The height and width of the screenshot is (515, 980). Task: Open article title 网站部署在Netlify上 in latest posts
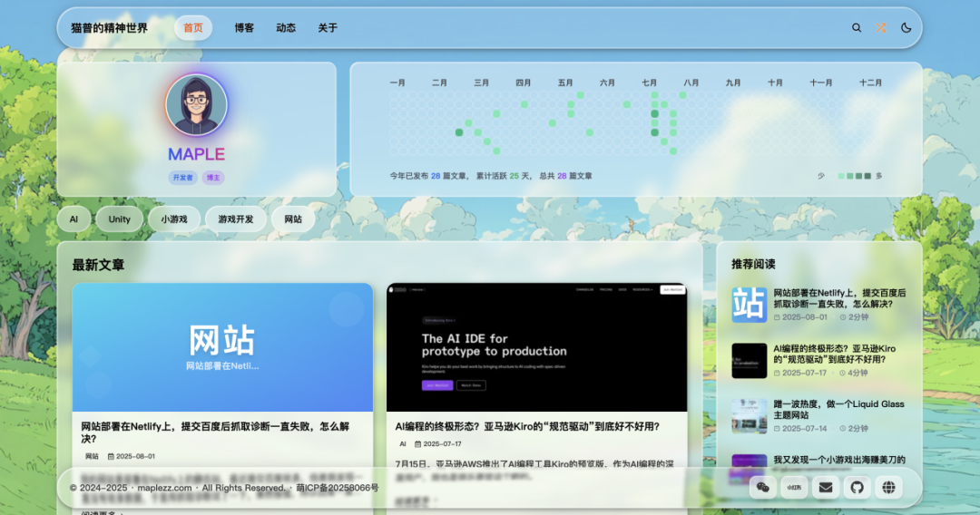click(215, 432)
